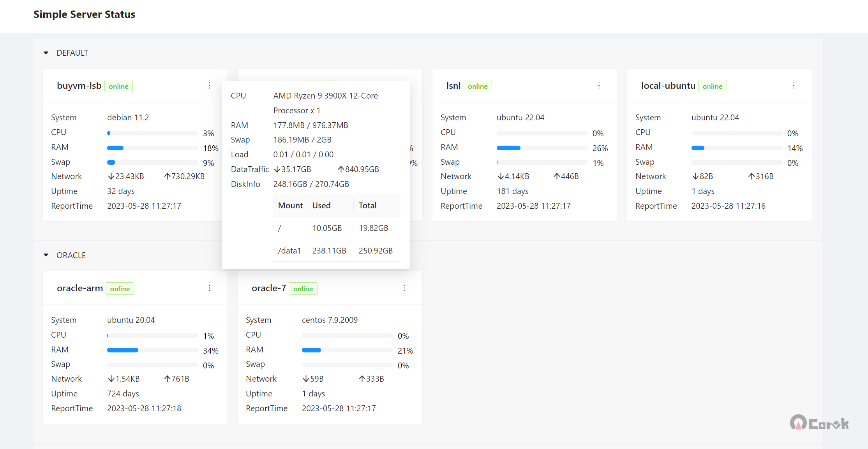The image size is (868, 449).
Task: Click the upload arrow next to 840.95GB
Action: [340, 169]
